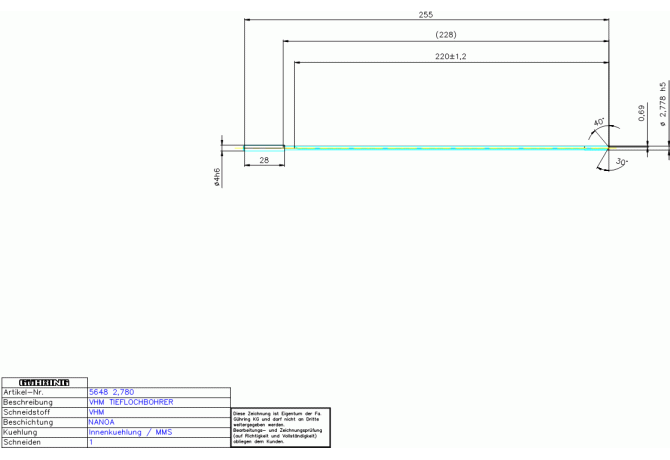The width and height of the screenshot is (670, 460).
Task: Select the (228) reference dimension text
Action: click(x=446, y=35)
